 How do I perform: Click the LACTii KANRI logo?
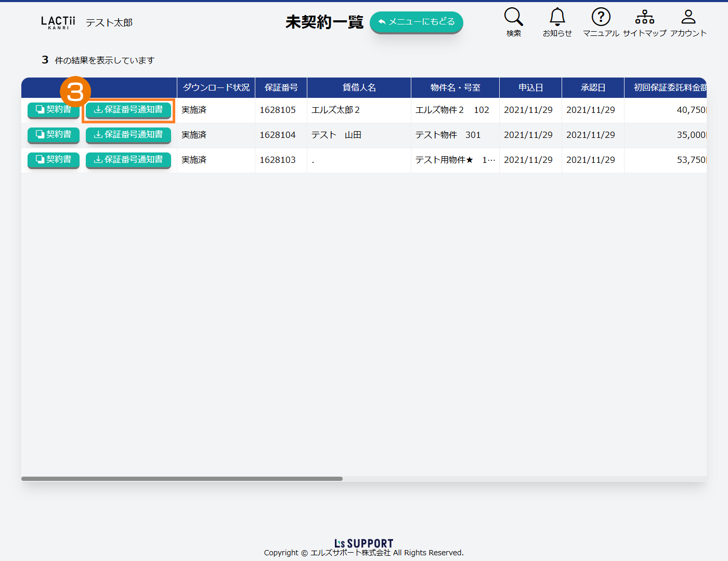tap(58, 22)
